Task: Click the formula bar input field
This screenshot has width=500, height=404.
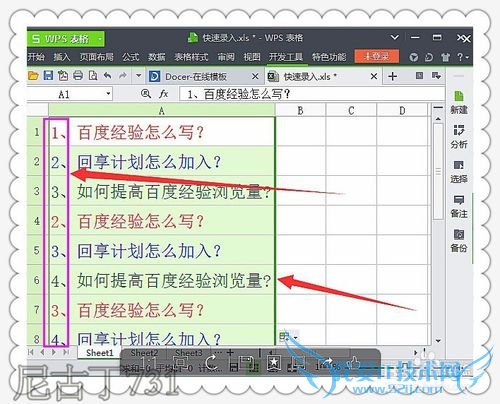Action: (x=312, y=94)
